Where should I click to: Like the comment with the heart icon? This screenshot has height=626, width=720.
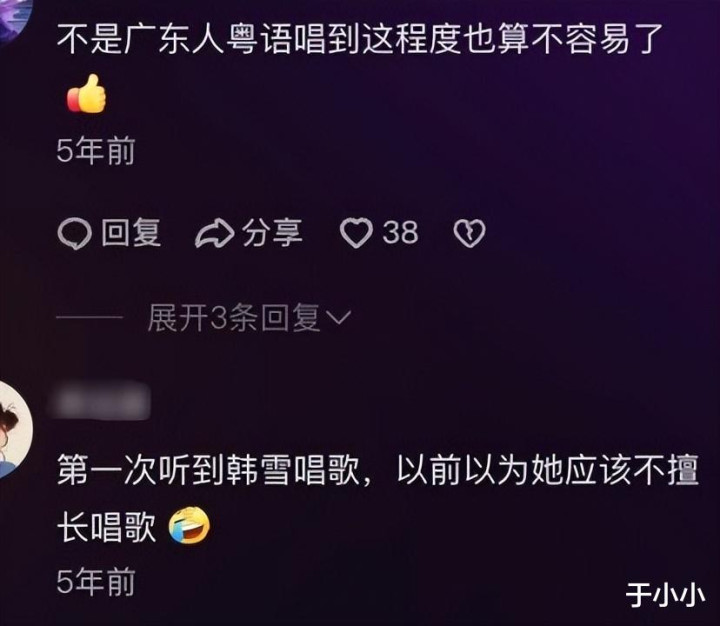tap(356, 232)
